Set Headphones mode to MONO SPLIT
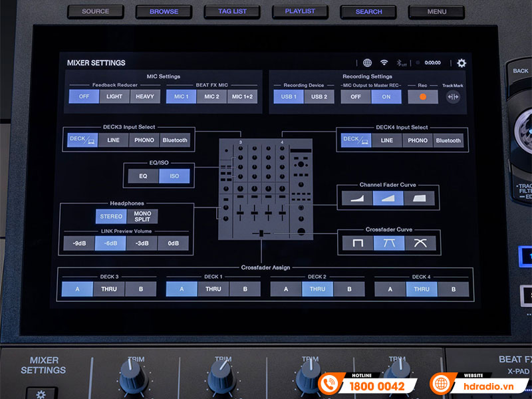 coord(143,215)
